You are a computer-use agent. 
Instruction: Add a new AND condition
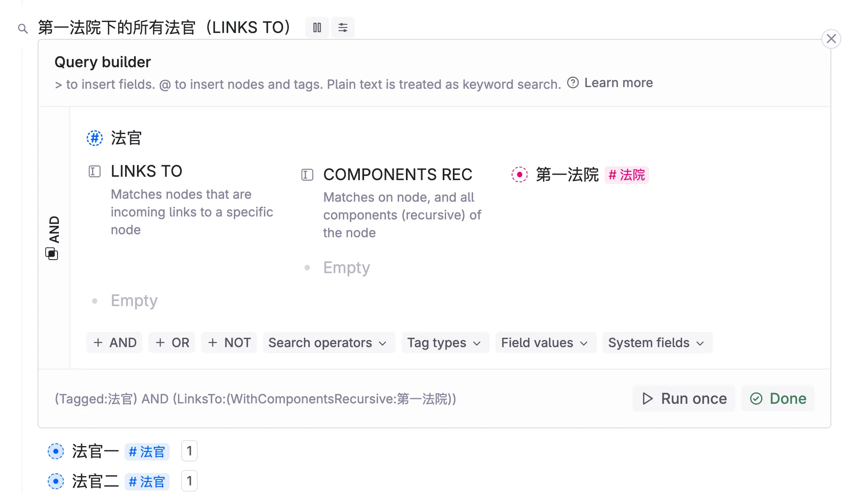pyautogui.click(x=114, y=342)
